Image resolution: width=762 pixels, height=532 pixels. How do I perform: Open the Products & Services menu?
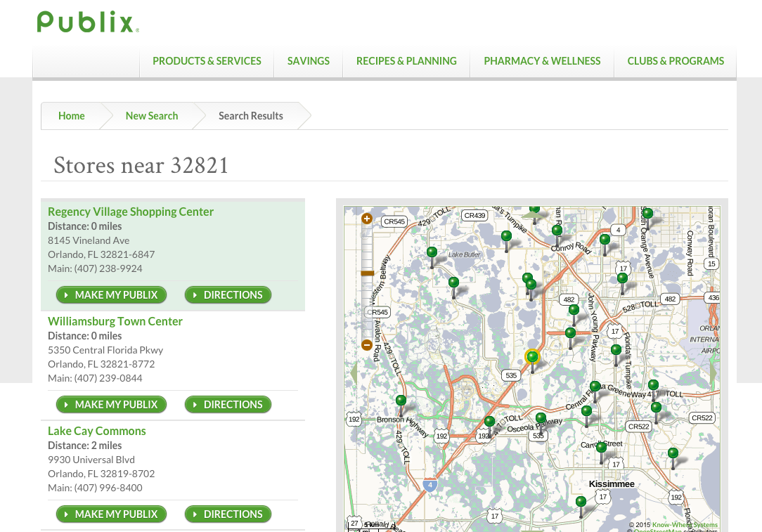207,61
